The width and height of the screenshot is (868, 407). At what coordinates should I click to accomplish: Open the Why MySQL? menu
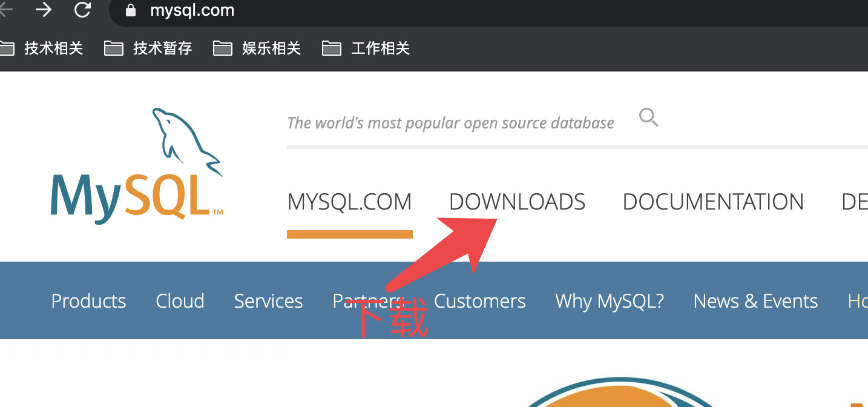click(x=610, y=301)
